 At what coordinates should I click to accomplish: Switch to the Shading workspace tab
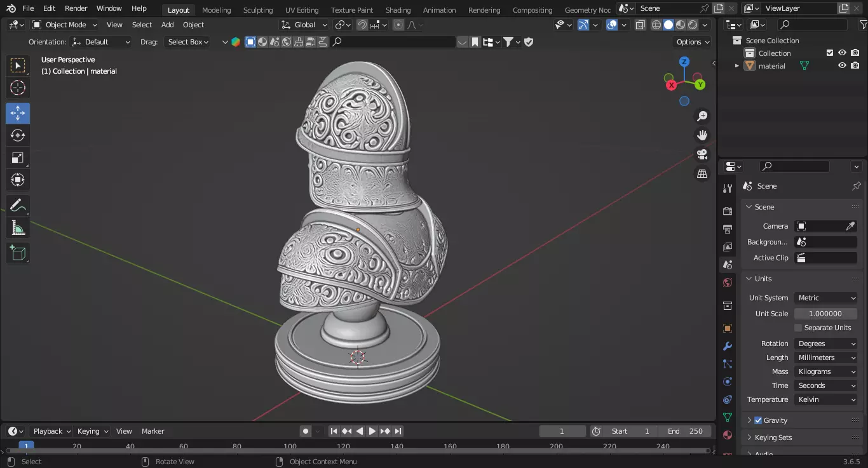(398, 10)
